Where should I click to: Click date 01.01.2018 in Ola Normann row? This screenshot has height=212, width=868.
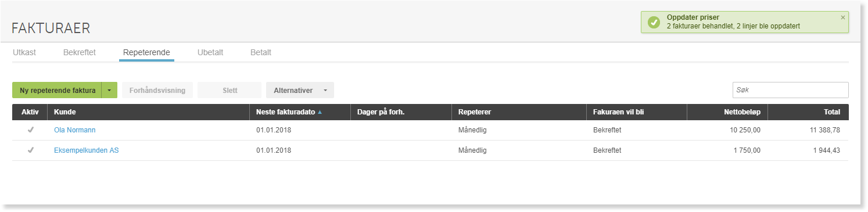(x=274, y=130)
